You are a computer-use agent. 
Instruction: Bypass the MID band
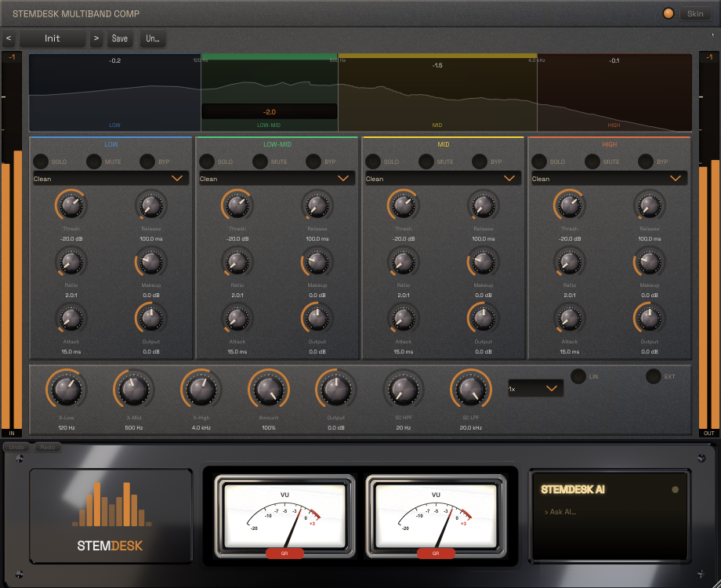click(x=479, y=162)
